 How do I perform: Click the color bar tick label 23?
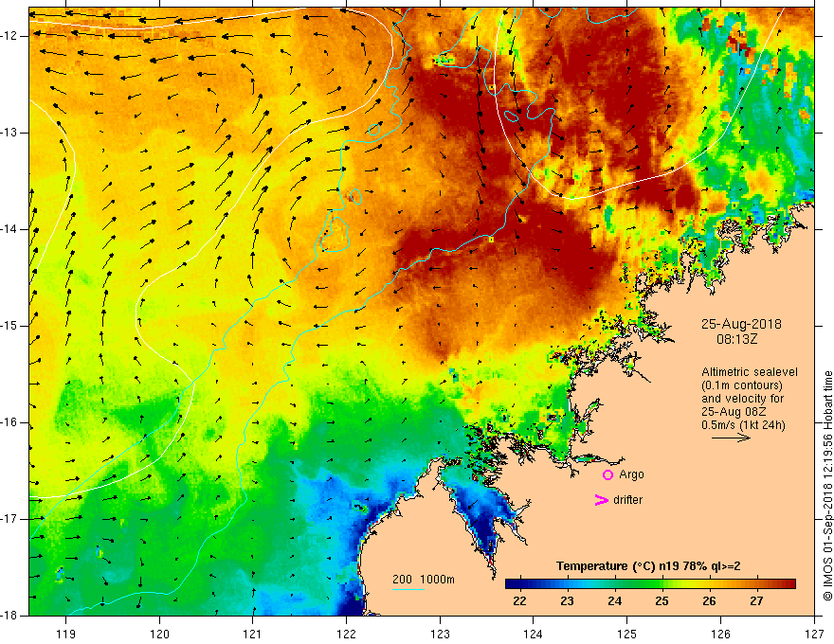coord(567,601)
